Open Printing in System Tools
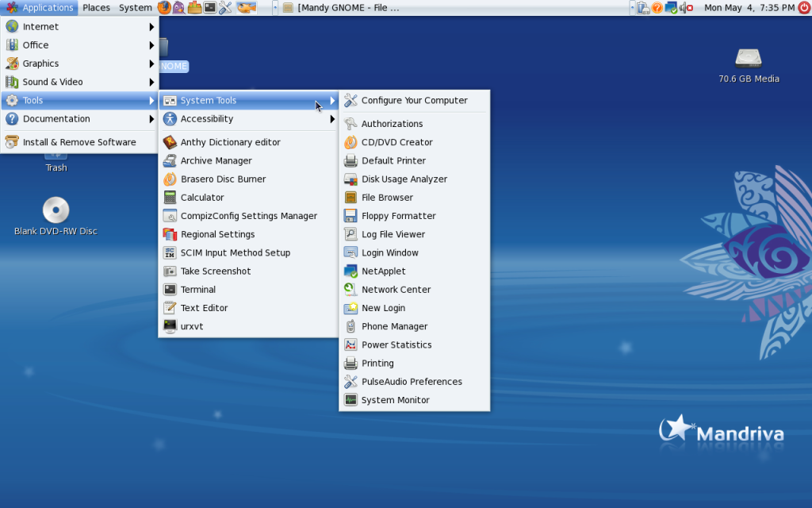 414,364
